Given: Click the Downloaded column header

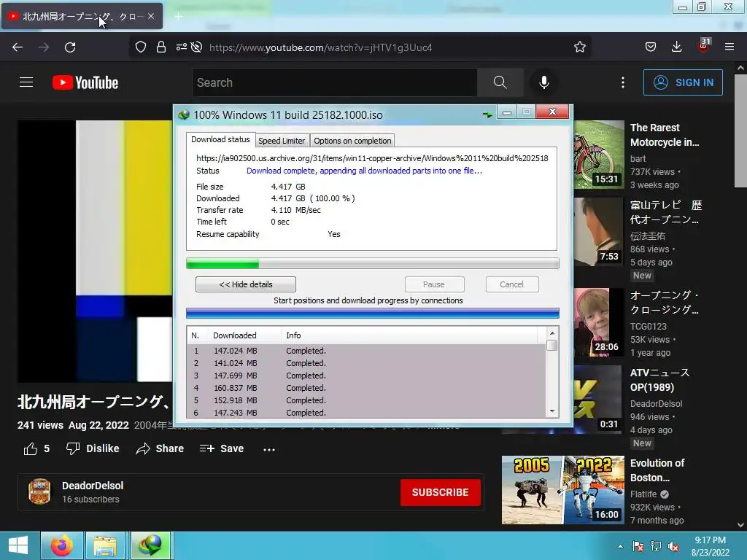Looking at the screenshot, I should point(245,335).
